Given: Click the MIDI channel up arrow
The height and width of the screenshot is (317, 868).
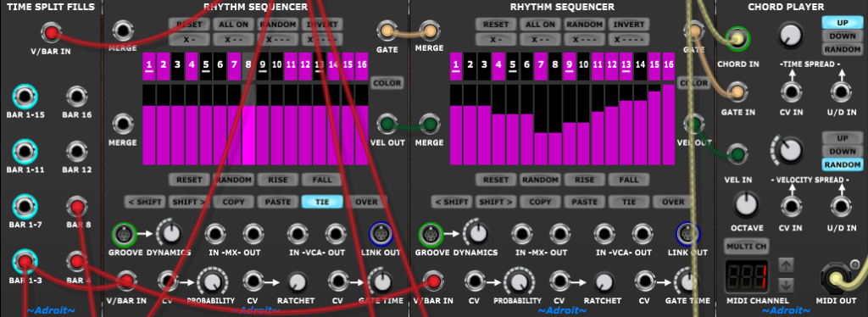Looking at the screenshot, I should pos(786,265).
